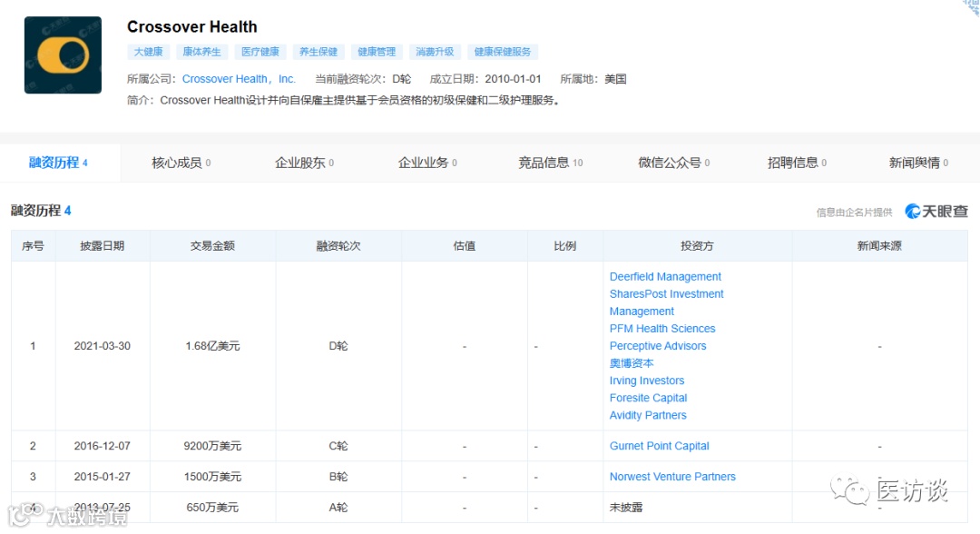Open the Gurnet Point Capital link
Image resolution: width=980 pixels, height=534 pixels.
659,446
